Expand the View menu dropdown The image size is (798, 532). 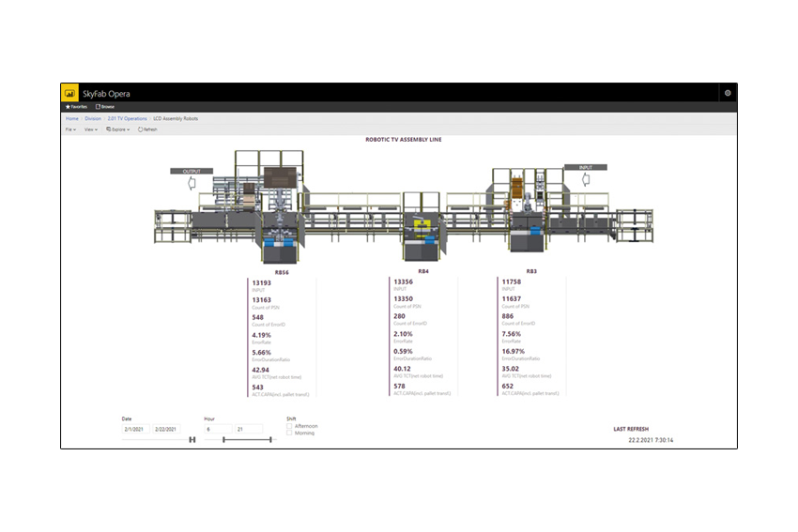click(90, 129)
